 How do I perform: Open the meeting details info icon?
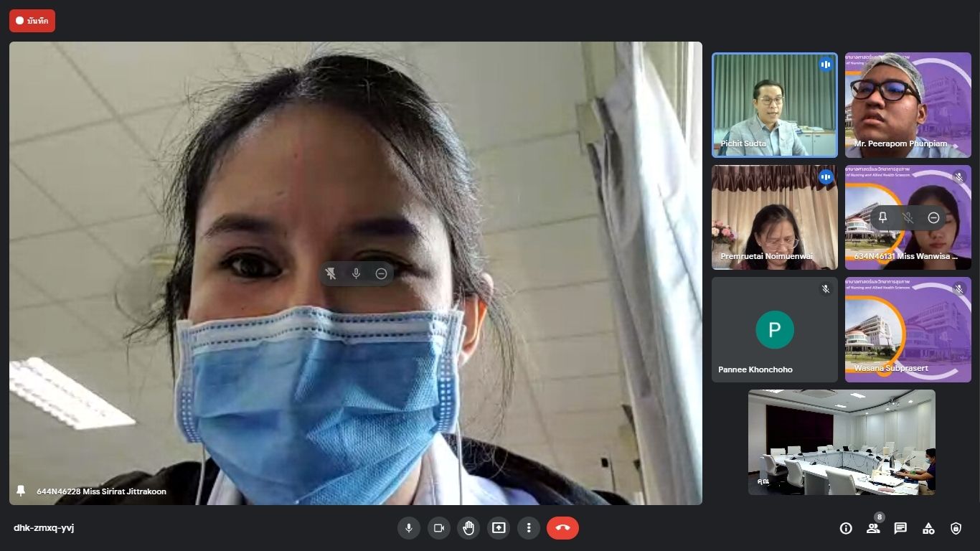(846, 528)
